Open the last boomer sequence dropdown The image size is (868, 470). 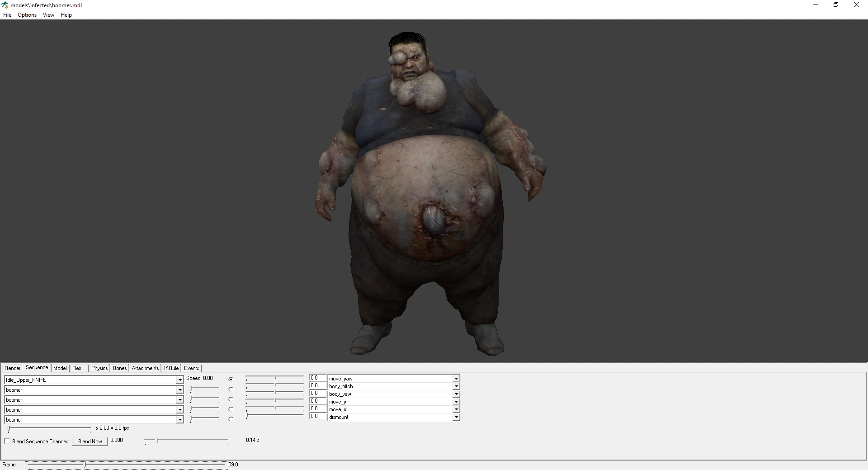pos(180,420)
